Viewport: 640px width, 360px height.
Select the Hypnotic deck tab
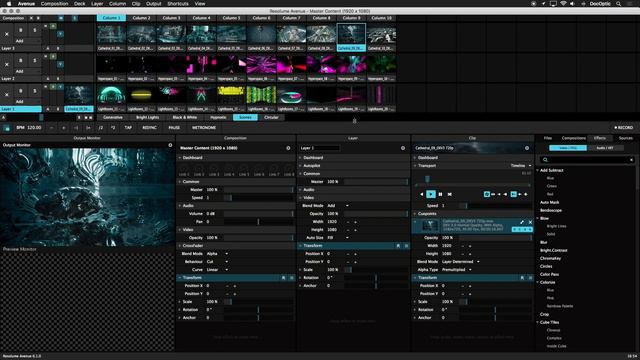tap(218, 118)
